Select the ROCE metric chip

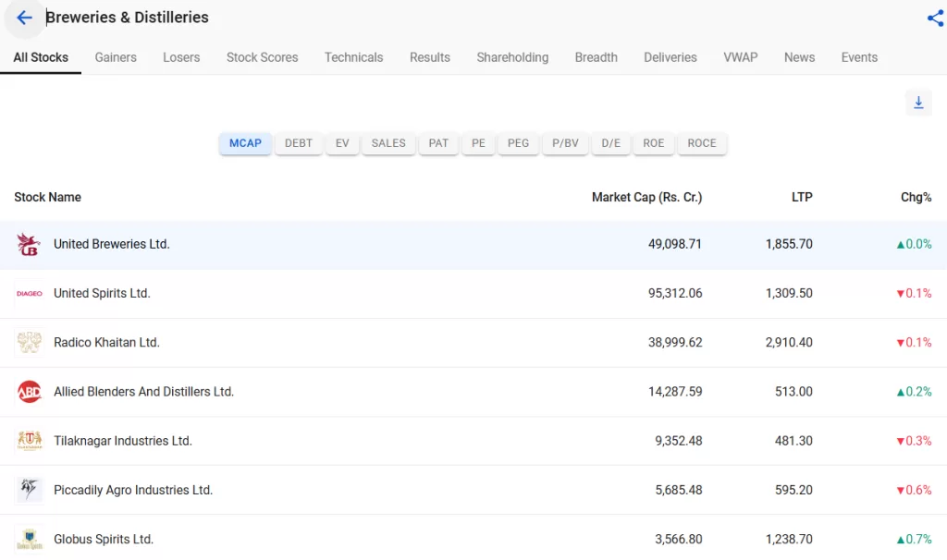(702, 143)
